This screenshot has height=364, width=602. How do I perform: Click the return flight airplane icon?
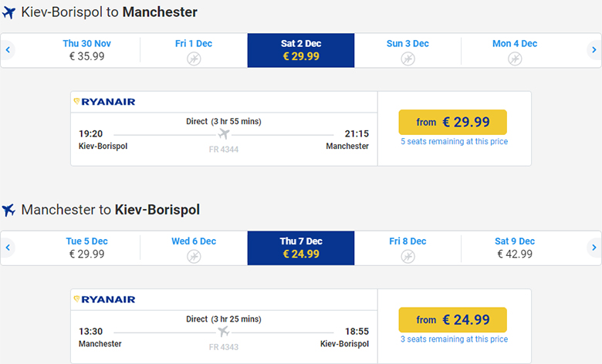click(x=9, y=210)
